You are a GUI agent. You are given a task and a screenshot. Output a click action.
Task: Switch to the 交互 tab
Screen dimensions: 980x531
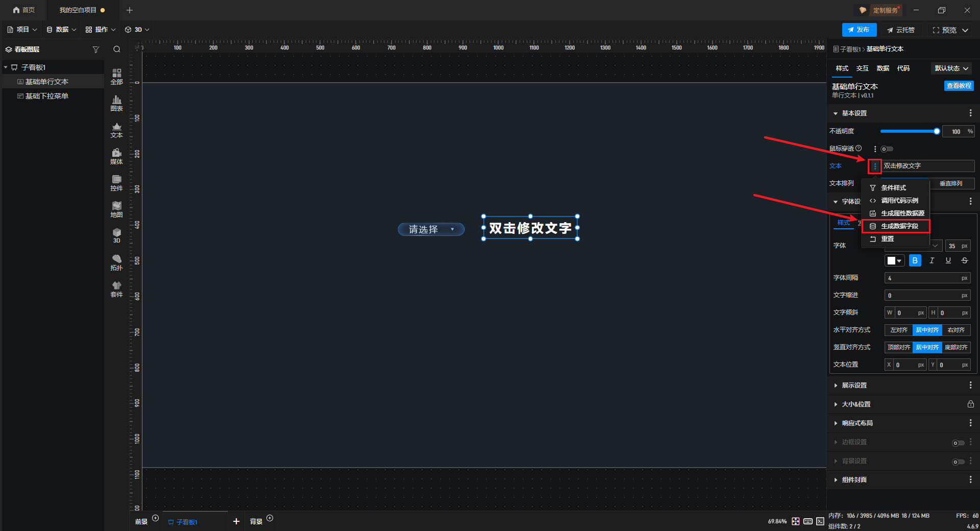(x=862, y=68)
